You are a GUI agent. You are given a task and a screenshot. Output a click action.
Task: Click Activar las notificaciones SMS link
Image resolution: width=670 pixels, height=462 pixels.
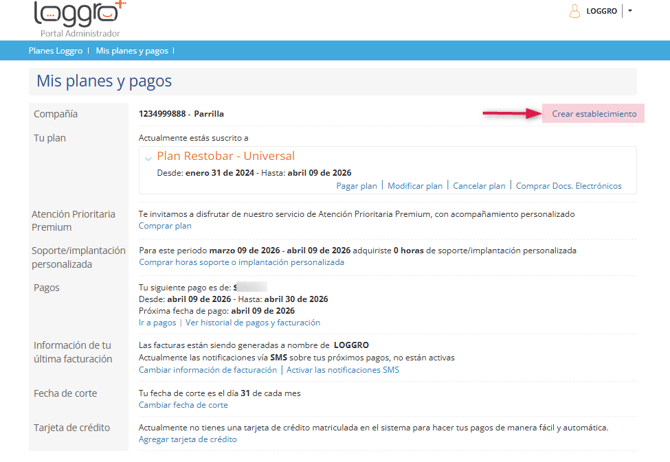(x=343, y=370)
